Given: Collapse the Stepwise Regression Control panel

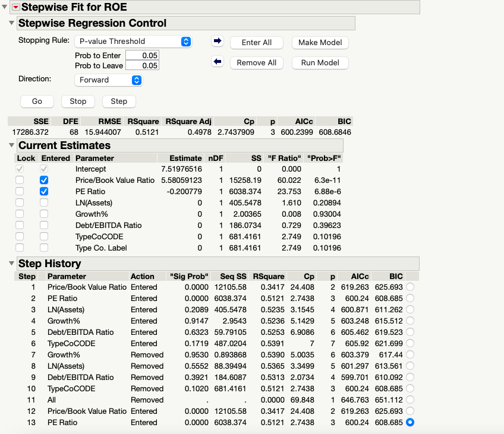Looking at the screenshot, I should point(12,23).
